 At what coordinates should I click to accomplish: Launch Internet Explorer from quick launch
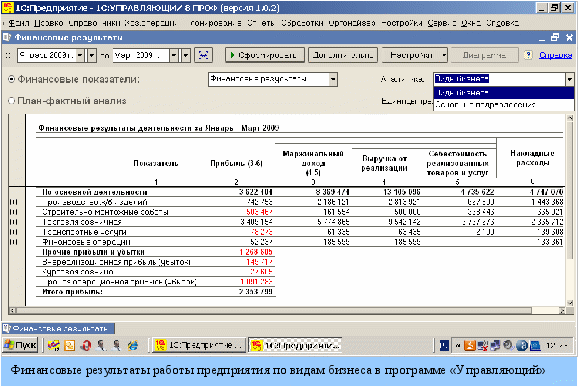click(133, 345)
